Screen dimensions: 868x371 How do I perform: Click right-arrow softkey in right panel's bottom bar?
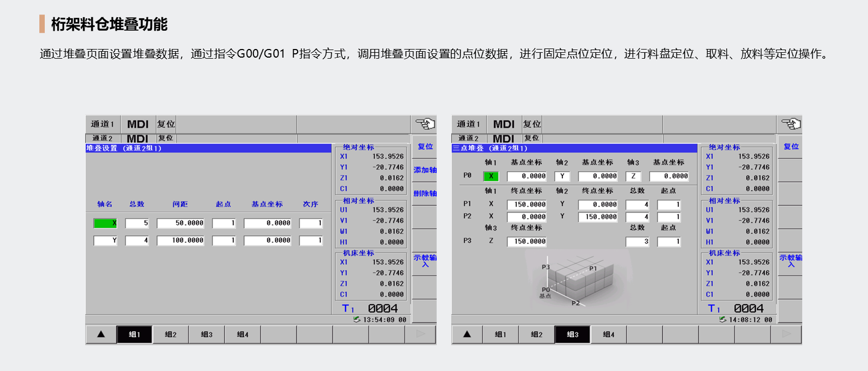click(787, 334)
